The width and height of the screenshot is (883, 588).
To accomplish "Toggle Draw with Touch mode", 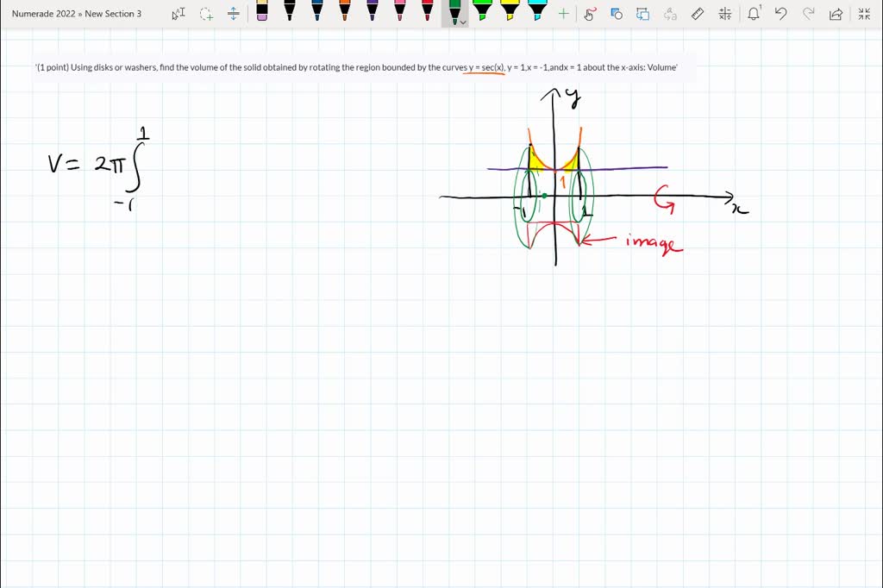I will 588,13.
